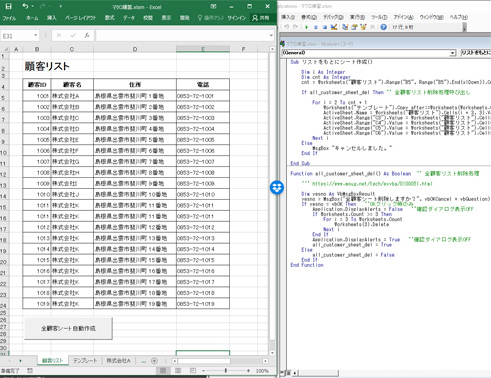Open the Name Box dropdown arrow

tap(35, 35)
